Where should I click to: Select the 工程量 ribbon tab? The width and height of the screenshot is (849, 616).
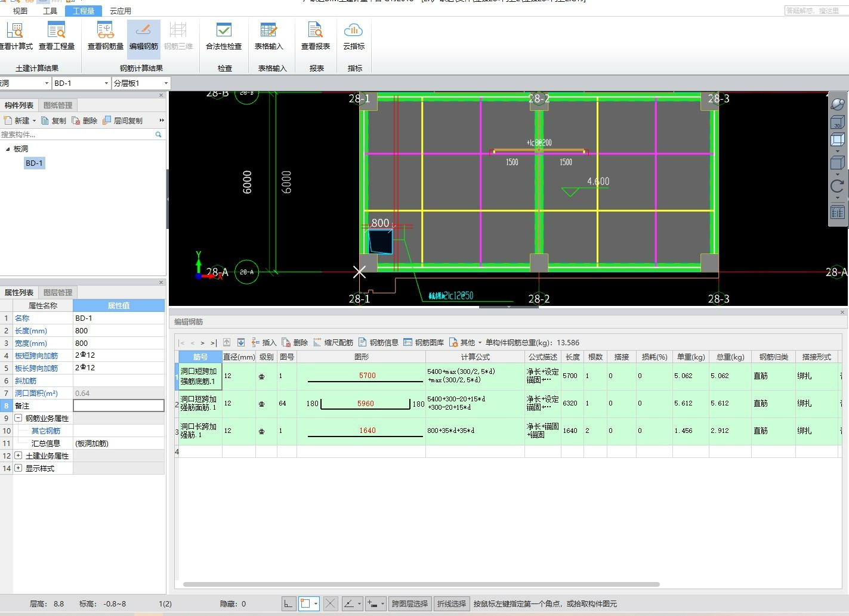(x=84, y=11)
